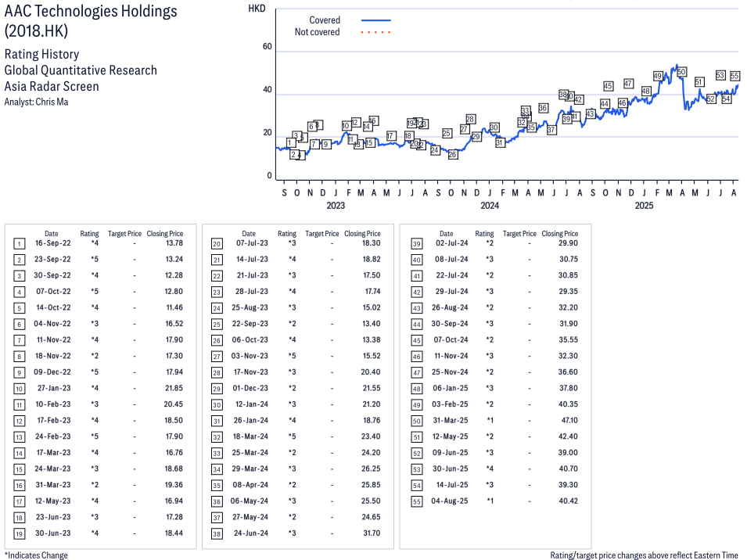Select chart marker 47
The height and width of the screenshot is (560, 747).
click(x=628, y=84)
